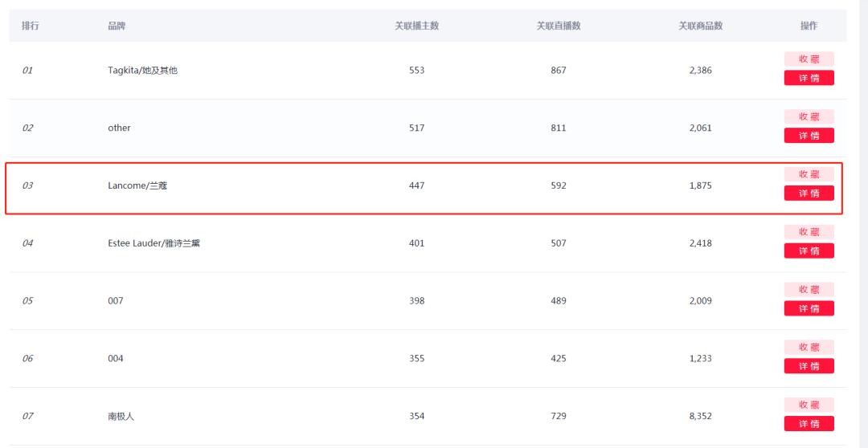The width and height of the screenshot is (868, 448).
Task: Click the 品牌 column header
Action: [117, 26]
